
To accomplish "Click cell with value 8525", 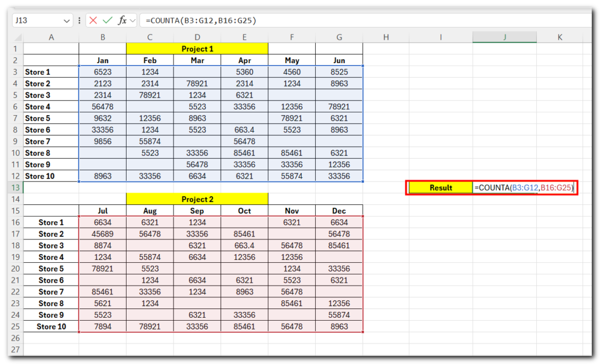I will tap(339, 72).
